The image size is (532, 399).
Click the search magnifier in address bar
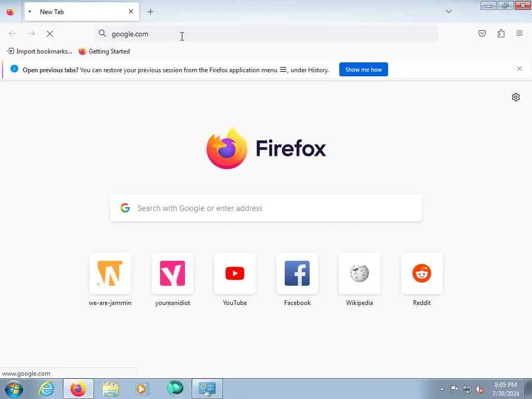(102, 33)
